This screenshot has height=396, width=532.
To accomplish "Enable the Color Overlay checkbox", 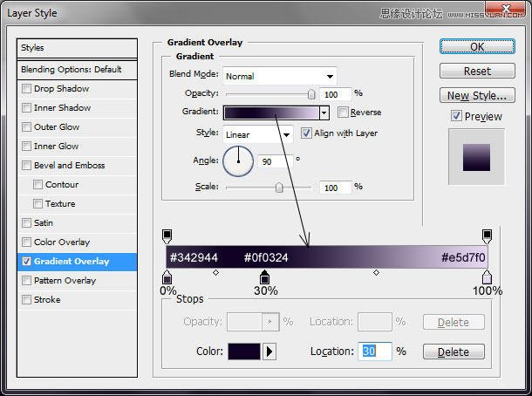I will tap(26, 242).
